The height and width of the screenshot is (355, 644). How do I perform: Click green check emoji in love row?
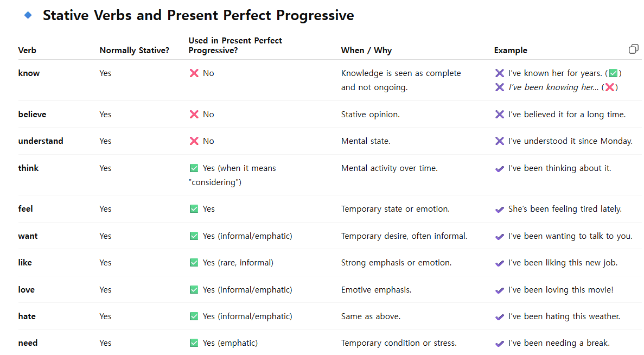(194, 290)
